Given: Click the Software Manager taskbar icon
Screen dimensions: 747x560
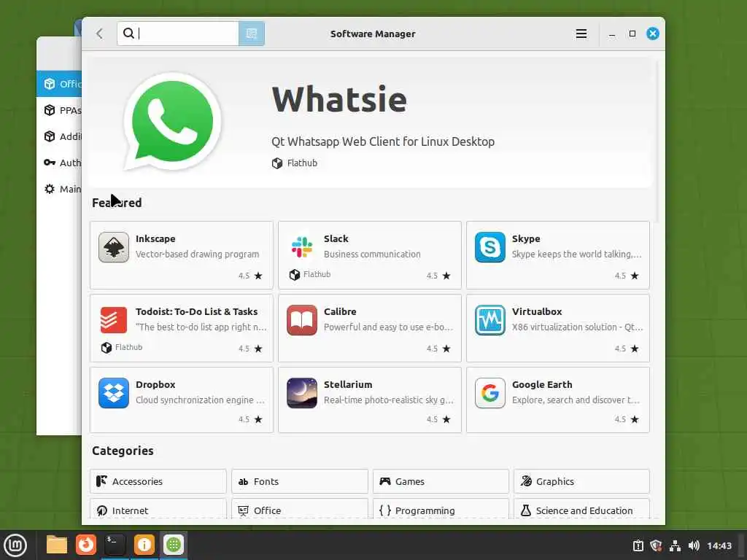Looking at the screenshot, I should (174, 545).
